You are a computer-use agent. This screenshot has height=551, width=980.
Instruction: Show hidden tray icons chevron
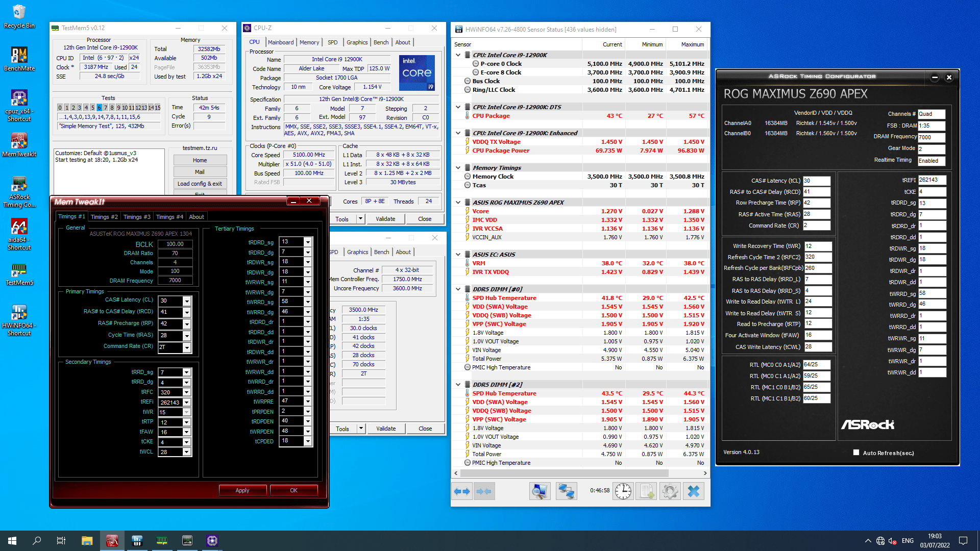[x=868, y=541]
